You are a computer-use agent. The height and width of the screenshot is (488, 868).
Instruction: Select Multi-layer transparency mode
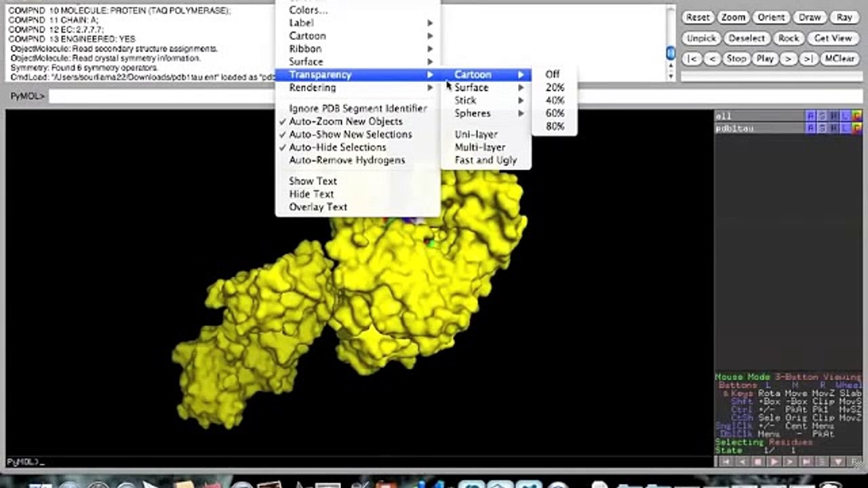coord(486,147)
